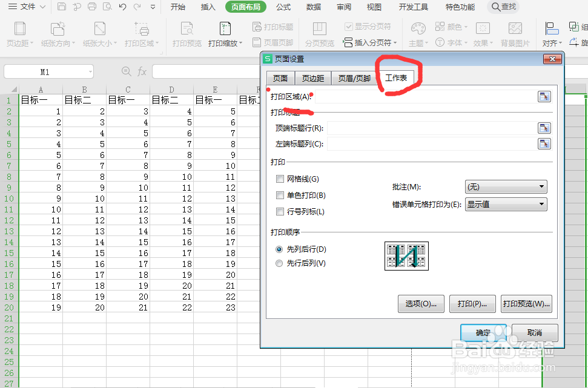Click 打印(P)... button
The height and width of the screenshot is (388, 588).
click(x=472, y=304)
